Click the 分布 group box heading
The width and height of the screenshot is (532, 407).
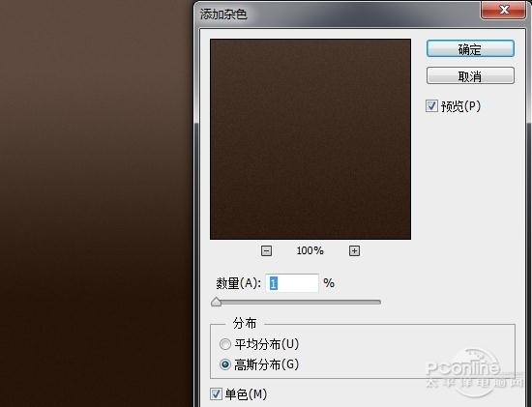[x=245, y=324]
